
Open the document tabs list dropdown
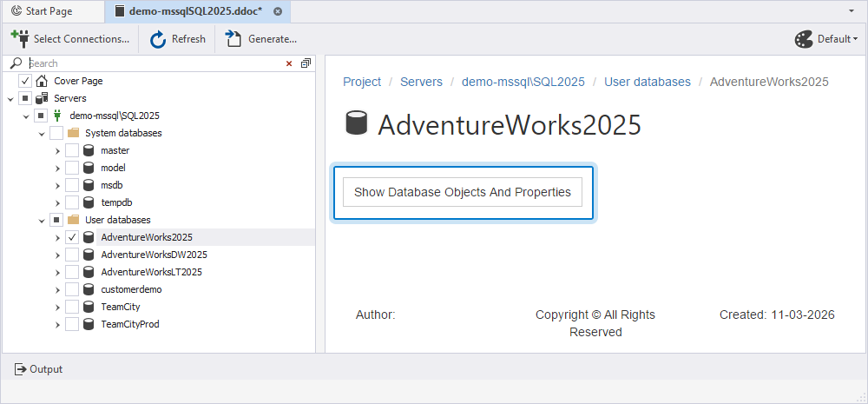coord(851,11)
